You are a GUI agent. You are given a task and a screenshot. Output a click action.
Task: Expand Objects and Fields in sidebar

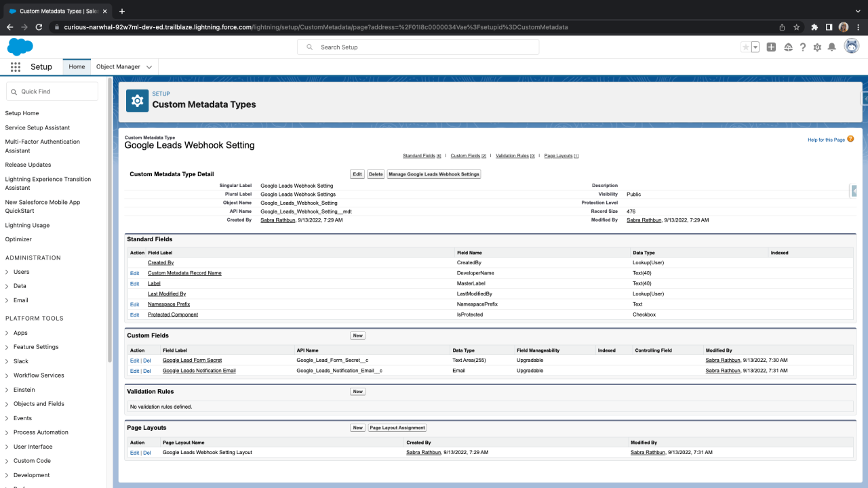pos(7,404)
